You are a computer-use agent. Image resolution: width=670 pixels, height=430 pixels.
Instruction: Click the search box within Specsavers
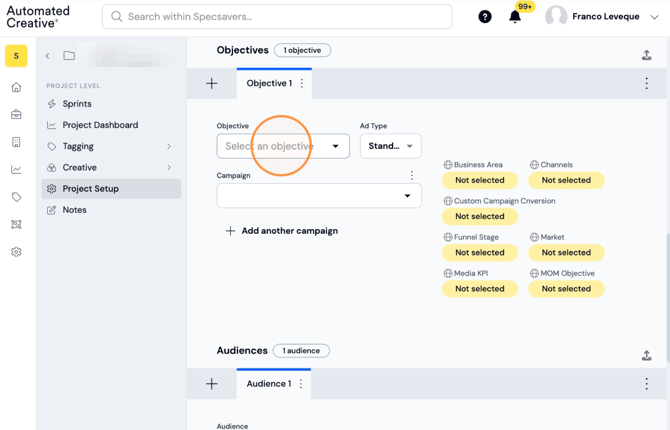point(277,17)
